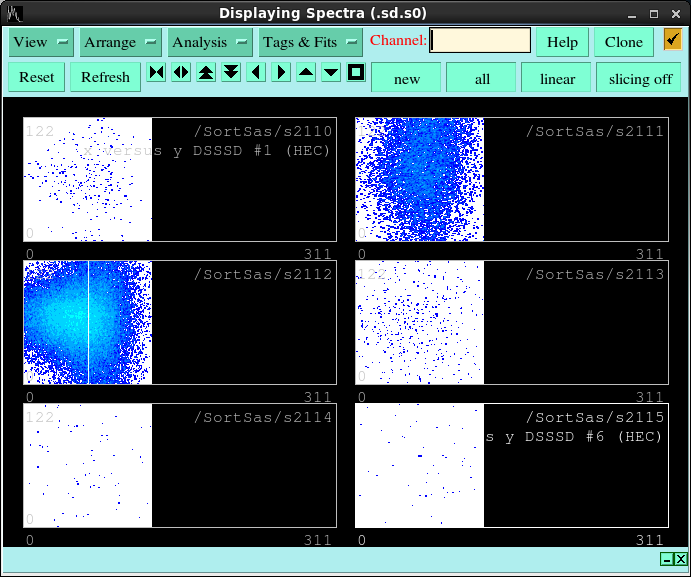Expand the Arrange dropdown menu
691x577 pixels.
[x=121, y=42]
